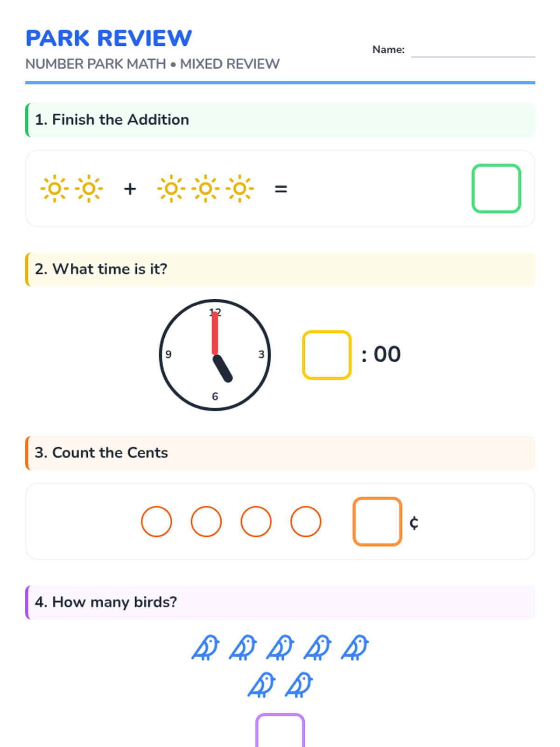Click the first orange coin circle
The image size is (560, 747).
tap(156, 521)
